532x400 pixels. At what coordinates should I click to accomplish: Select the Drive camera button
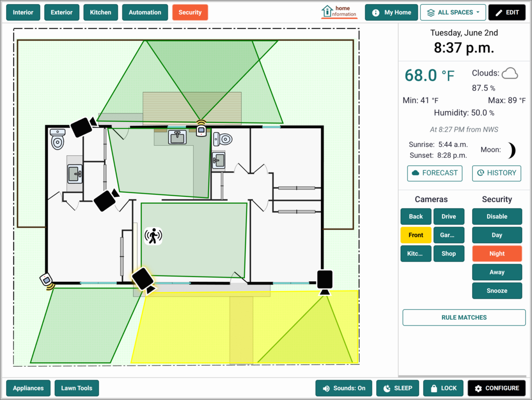point(449,217)
